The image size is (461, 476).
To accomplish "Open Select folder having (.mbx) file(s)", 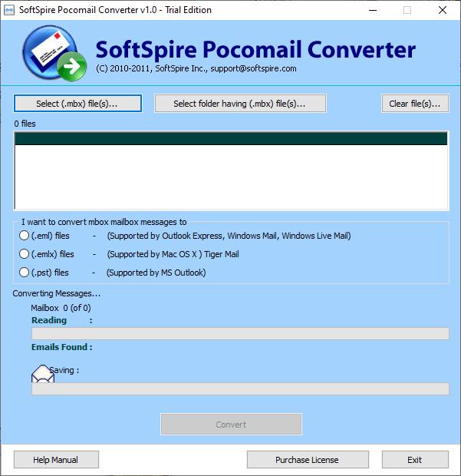I will (x=240, y=104).
